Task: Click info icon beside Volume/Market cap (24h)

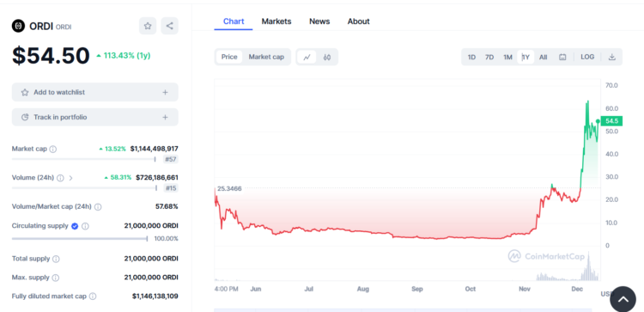Action: tap(98, 207)
